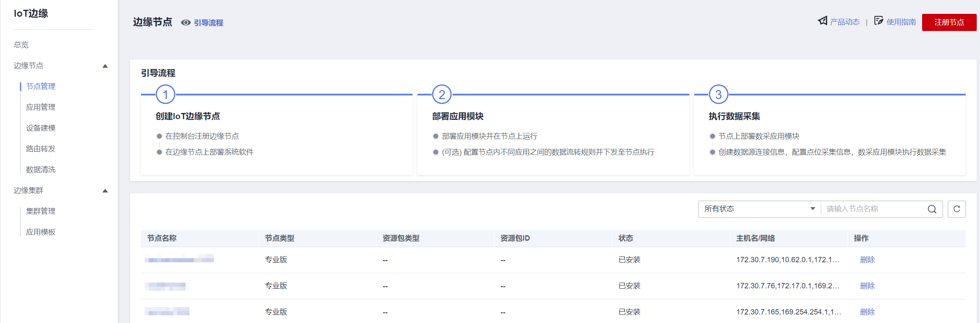
Task: Click the eye icon beside 引导流程
Action: [186, 23]
